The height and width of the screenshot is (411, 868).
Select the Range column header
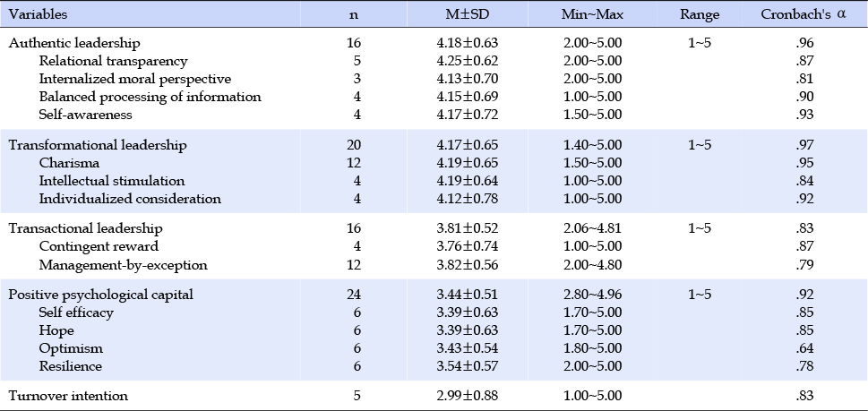click(x=700, y=15)
